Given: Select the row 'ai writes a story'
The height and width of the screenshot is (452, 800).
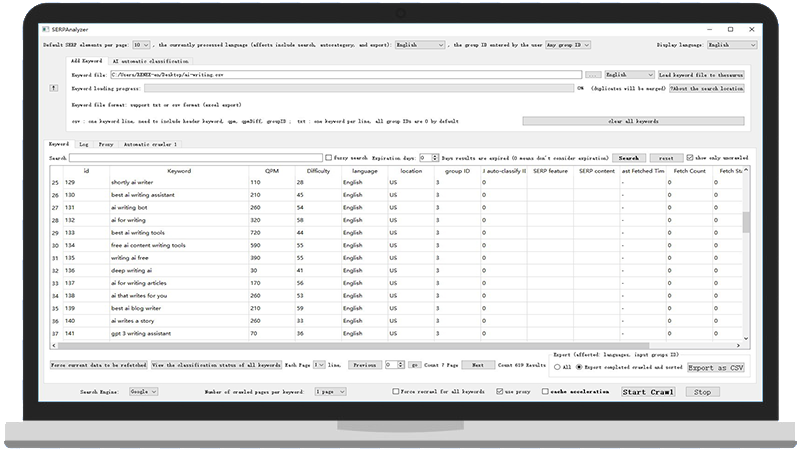Looking at the screenshot, I should pos(395,321).
